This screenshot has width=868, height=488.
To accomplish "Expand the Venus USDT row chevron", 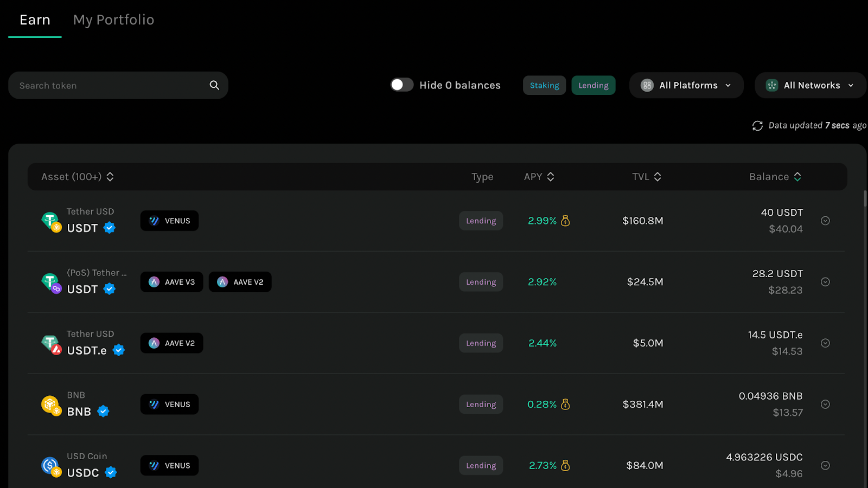I will click(x=825, y=221).
